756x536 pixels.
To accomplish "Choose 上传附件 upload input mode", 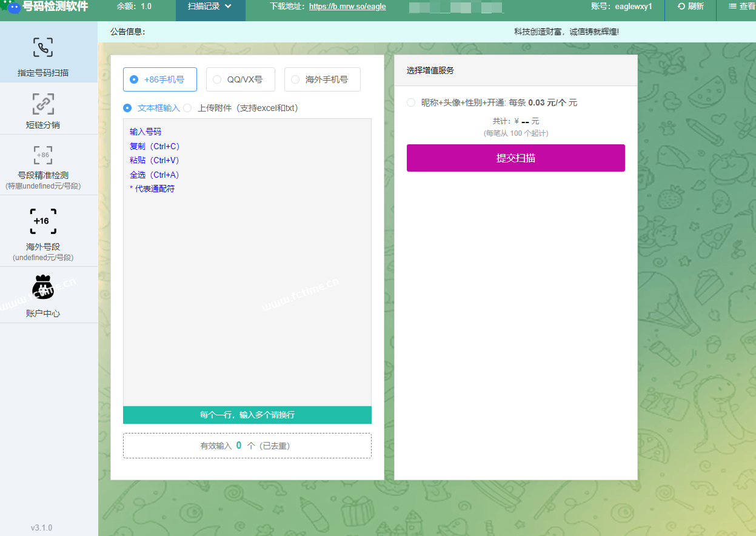I will pos(187,108).
